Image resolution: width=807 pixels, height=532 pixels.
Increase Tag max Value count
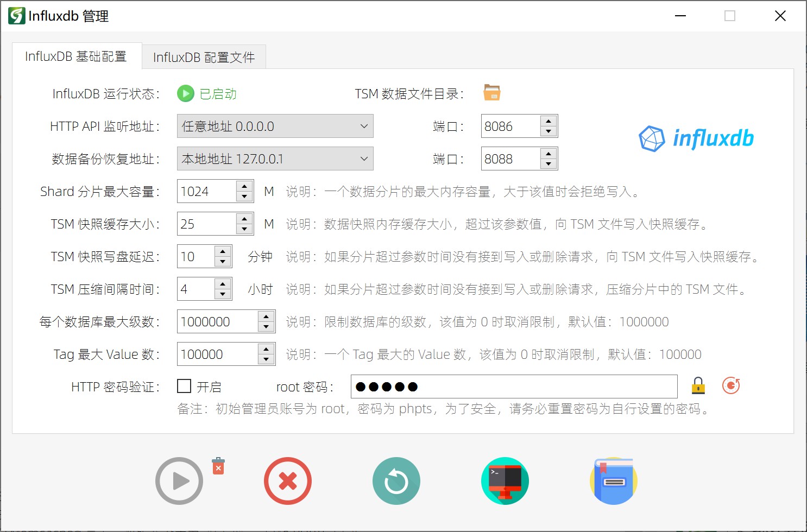point(266,349)
